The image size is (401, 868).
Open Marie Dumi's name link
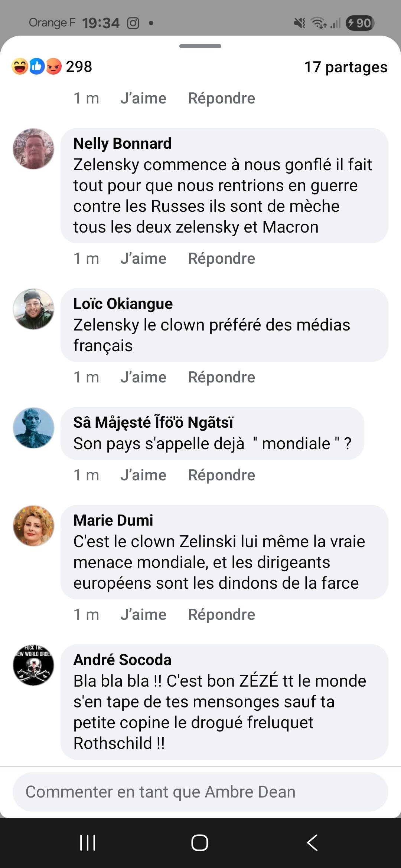point(113,520)
